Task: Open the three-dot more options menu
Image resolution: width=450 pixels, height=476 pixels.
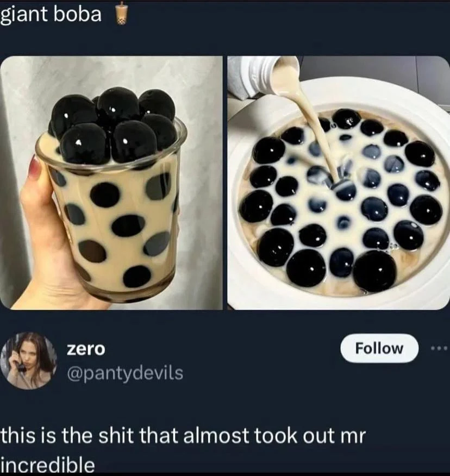Action: [x=439, y=348]
